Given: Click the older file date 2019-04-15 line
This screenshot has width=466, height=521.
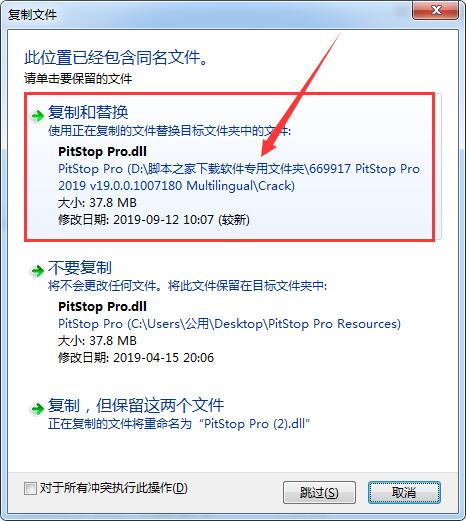Looking at the screenshot, I should point(136,358).
